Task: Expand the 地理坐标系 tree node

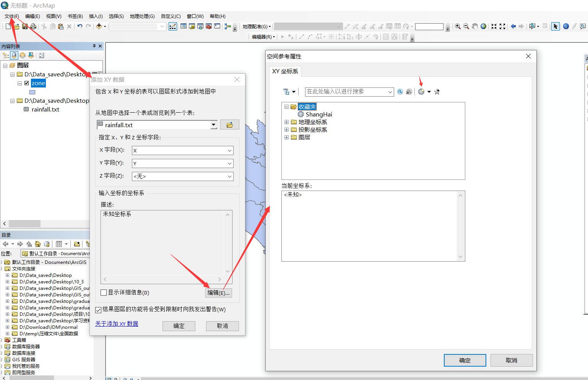Action: 287,122
